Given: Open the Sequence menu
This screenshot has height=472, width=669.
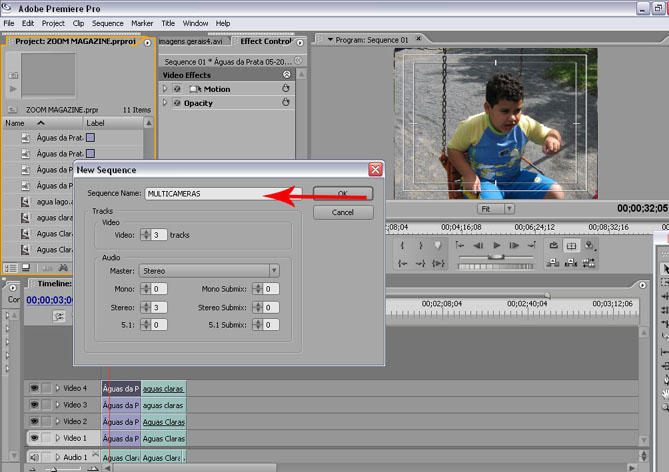Looking at the screenshot, I should point(107,23).
